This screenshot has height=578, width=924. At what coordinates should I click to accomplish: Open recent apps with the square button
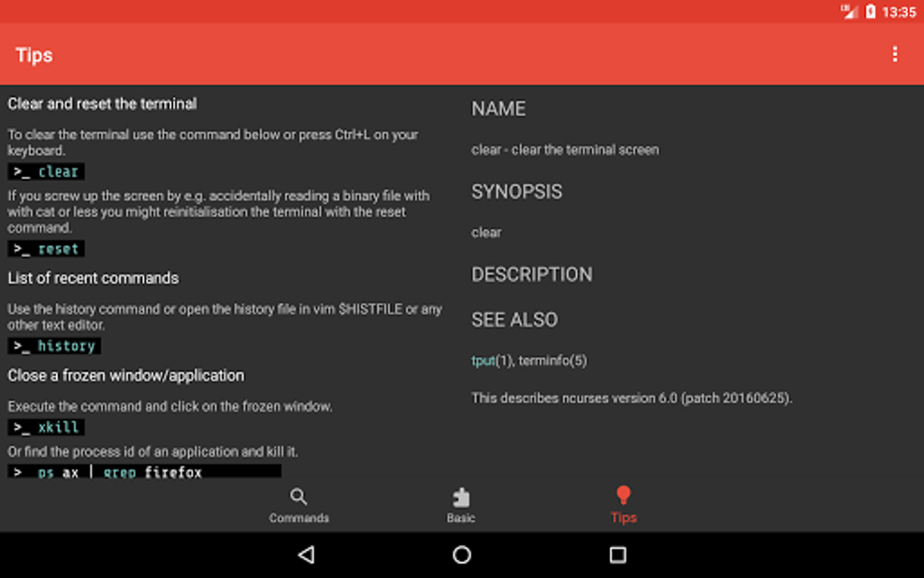pyautogui.click(x=616, y=554)
